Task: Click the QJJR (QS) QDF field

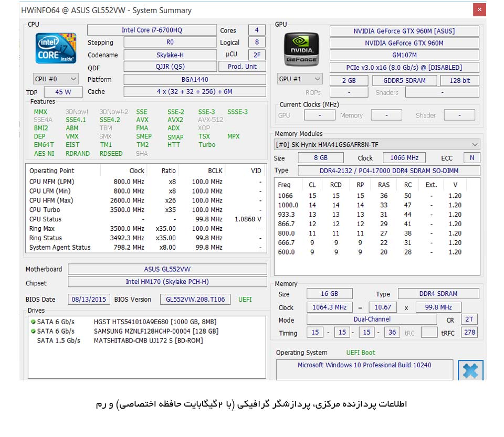Action: 170,67
